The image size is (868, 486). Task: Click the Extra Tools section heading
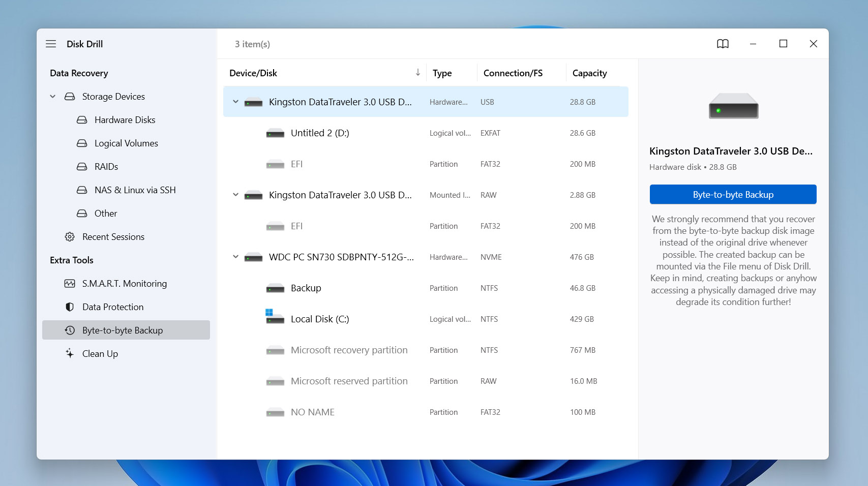tap(72, 260)
